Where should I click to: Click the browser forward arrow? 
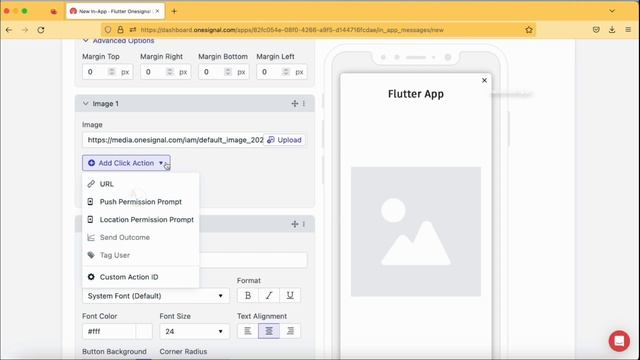click(x=25, y=30)
